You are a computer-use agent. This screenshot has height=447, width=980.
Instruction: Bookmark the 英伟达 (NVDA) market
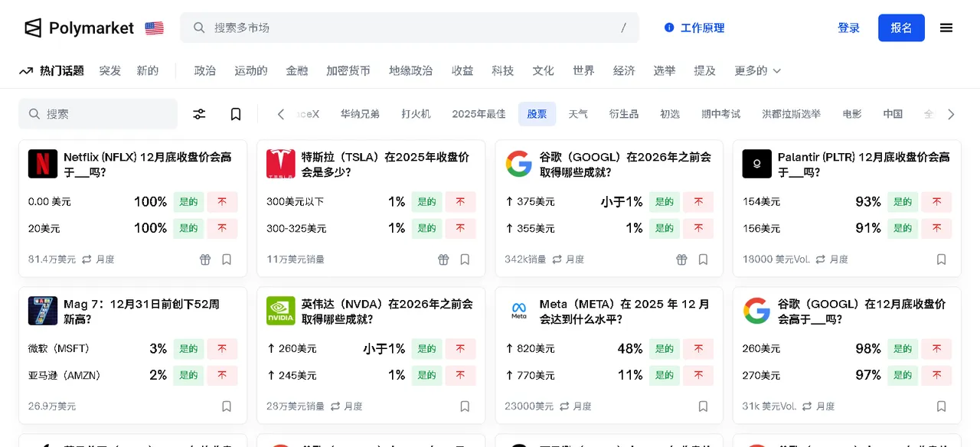tap(465, 406)
